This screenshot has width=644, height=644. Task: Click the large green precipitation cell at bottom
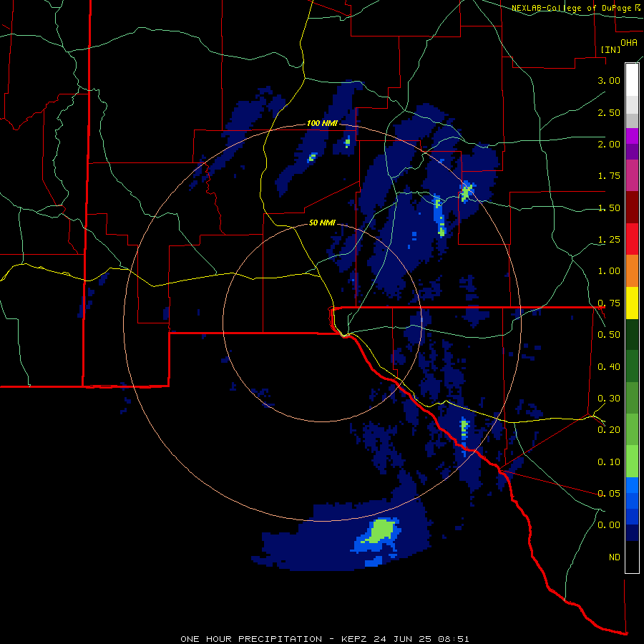click(x=382, y=531)
